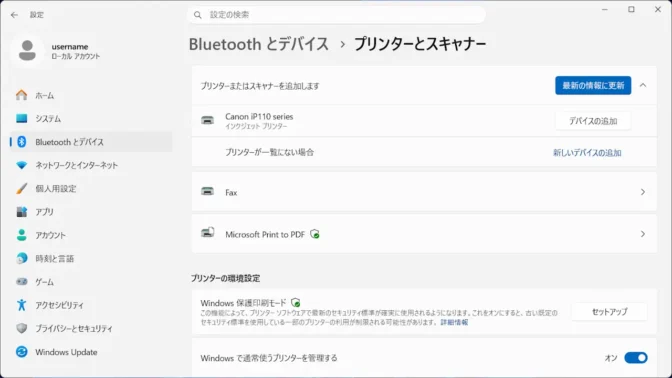Collapse the add printer section chevron
The image size is (672, 378).
click(643, 85)
